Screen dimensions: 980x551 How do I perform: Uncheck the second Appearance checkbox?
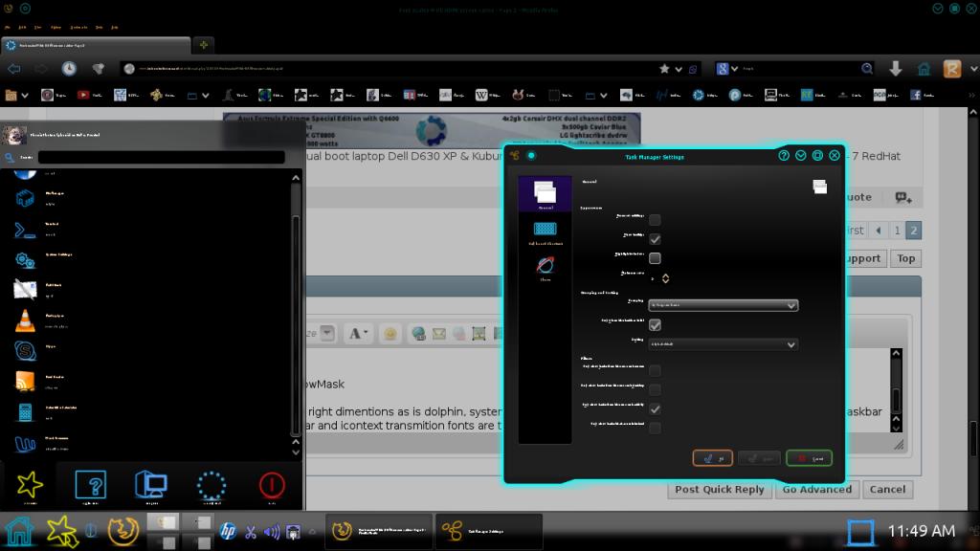coord(655,239)
